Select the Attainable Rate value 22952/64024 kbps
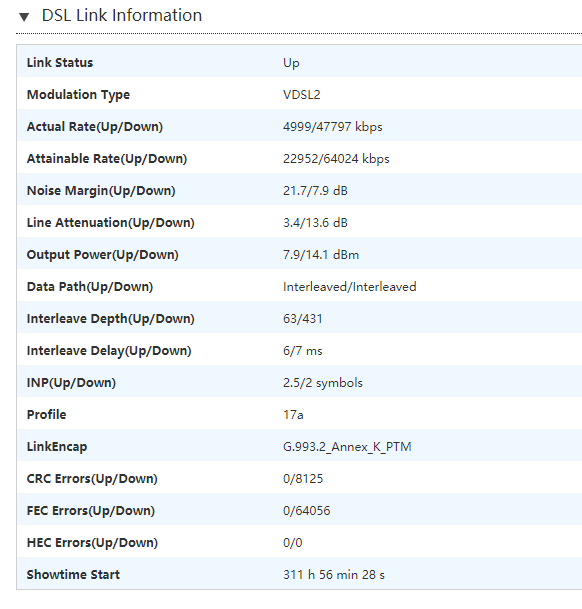Viewport: 582px width, 609px height. 336,158
